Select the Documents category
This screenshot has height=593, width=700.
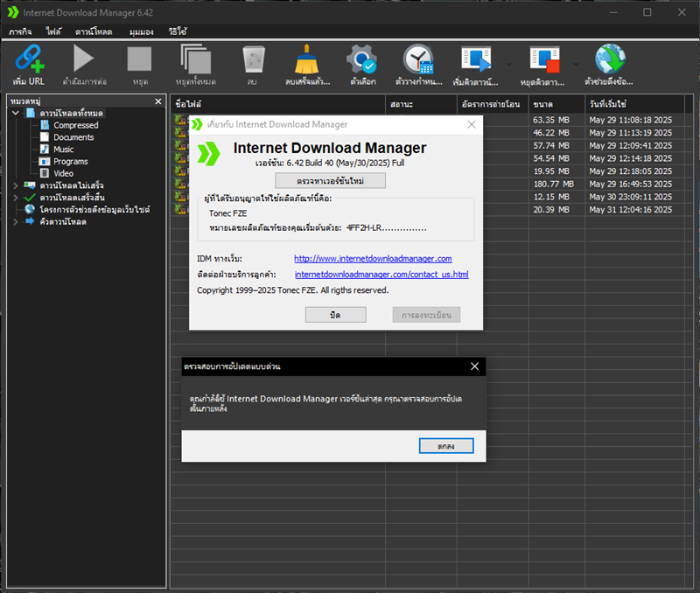[73, 137]
